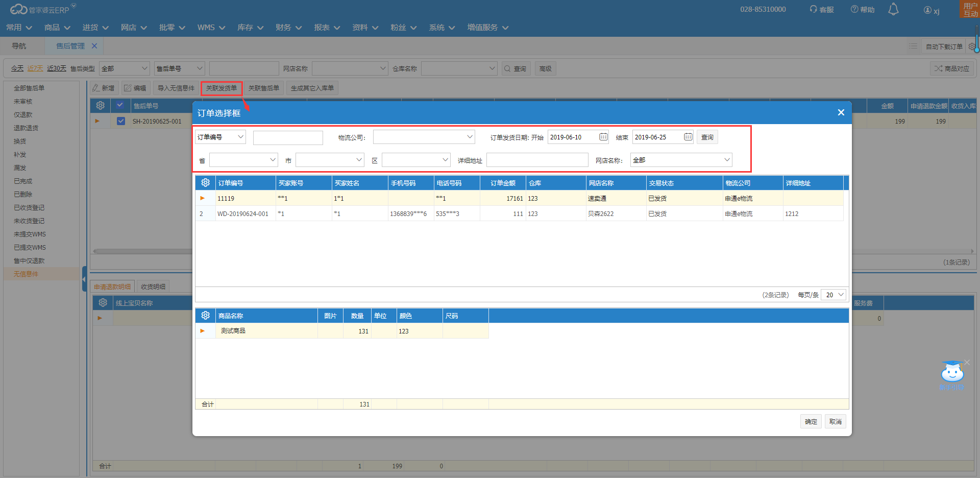
Task: Open the 增值服务 menu
Action: pyautogui.click(x=487, y=28)
